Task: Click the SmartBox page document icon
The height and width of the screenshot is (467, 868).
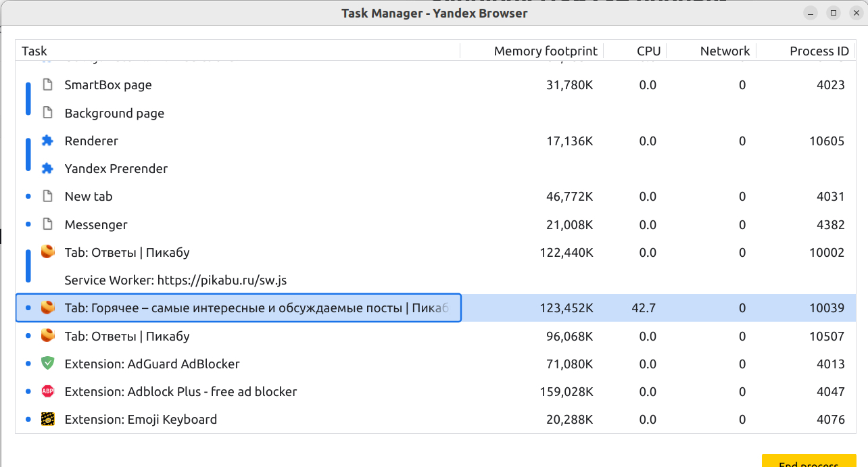Action: (x=47, y=85)
